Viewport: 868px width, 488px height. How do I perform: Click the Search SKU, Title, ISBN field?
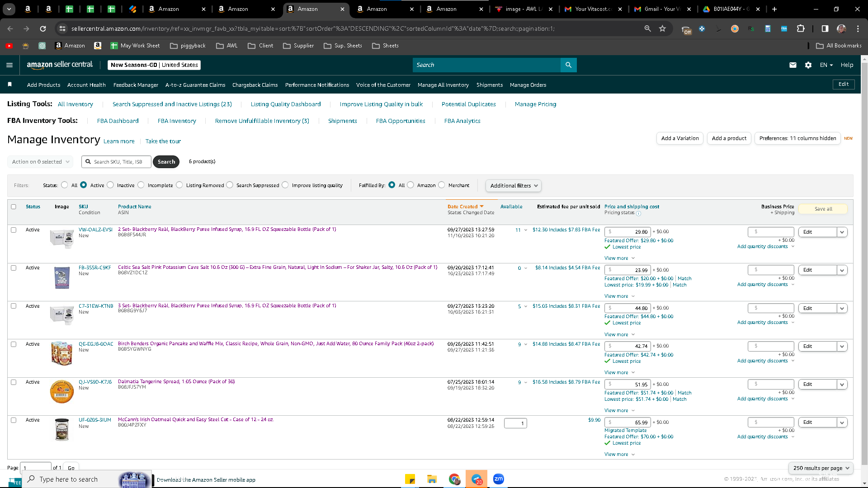(117, 162)
